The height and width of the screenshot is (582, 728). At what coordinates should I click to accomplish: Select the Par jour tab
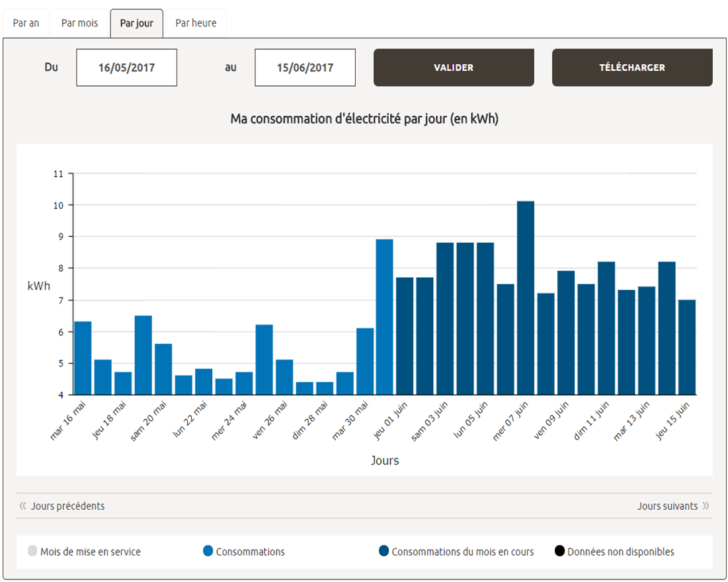tap(136, 22)
